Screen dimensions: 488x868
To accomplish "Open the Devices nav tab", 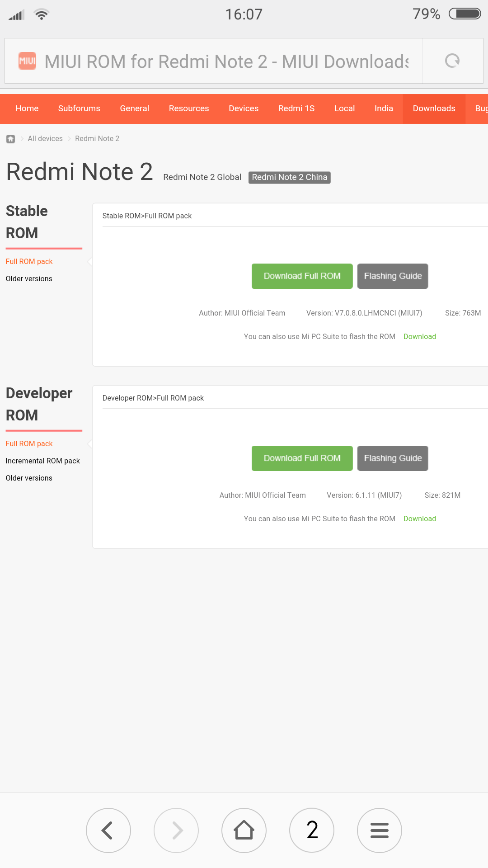I will 244,108.
